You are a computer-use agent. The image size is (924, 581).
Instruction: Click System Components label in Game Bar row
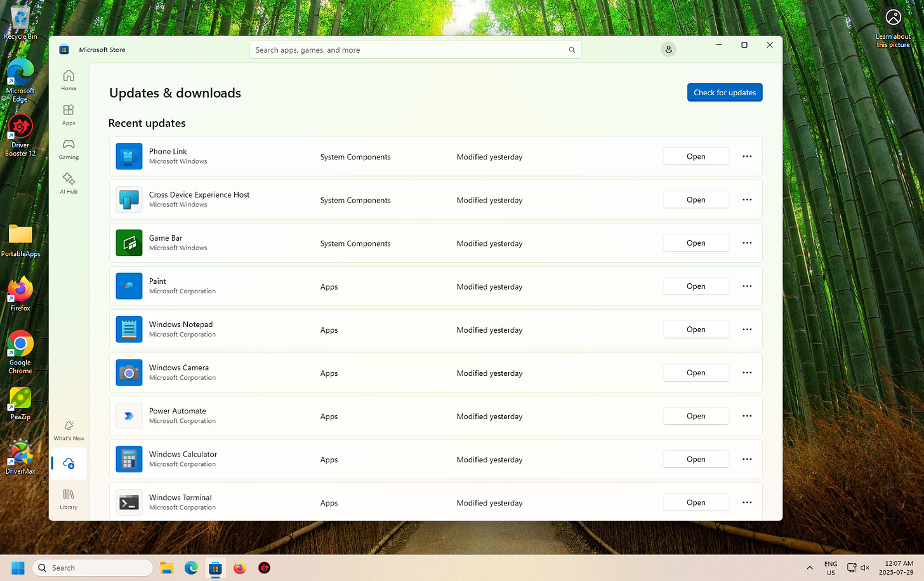pos(355,243)
